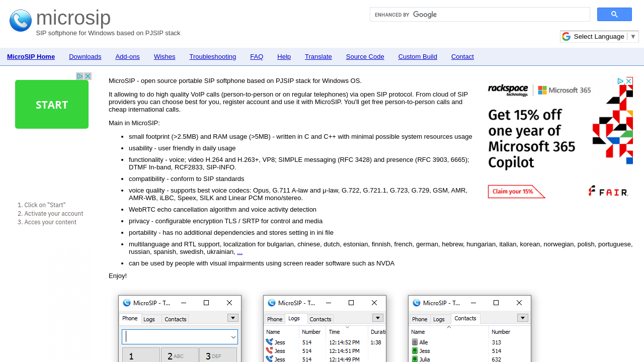Click the Logs tab screenshot thumbnail
The image size is (644, 362).
325,329
